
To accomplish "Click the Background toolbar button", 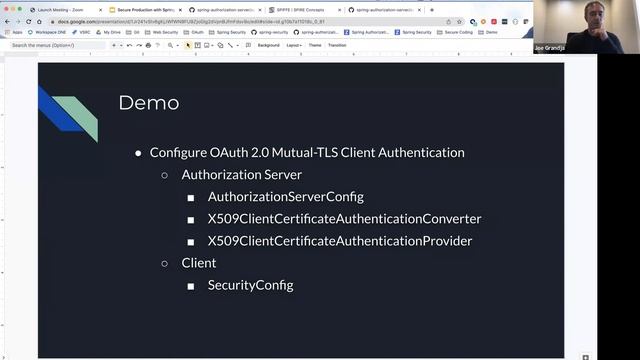I will click(269, 45).
